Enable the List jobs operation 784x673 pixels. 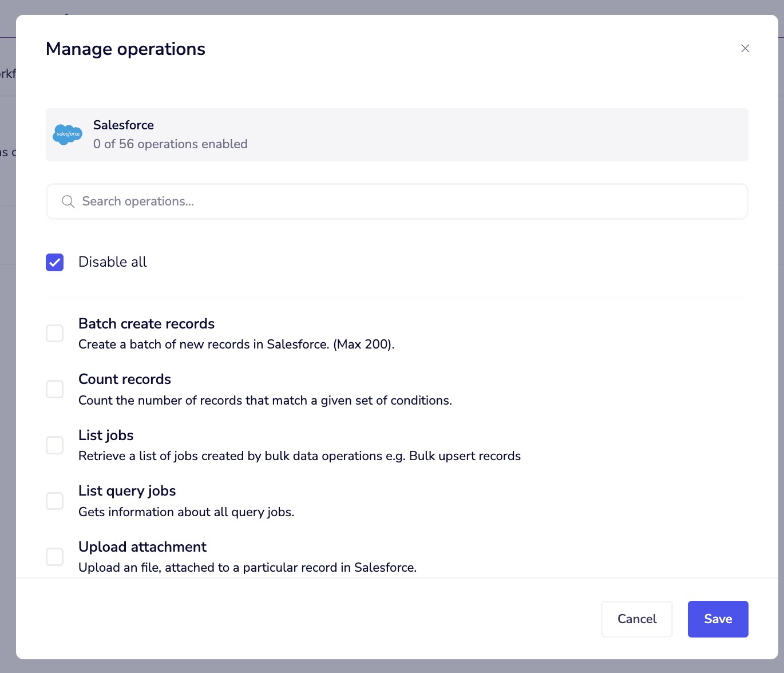[x=54, y=445]
